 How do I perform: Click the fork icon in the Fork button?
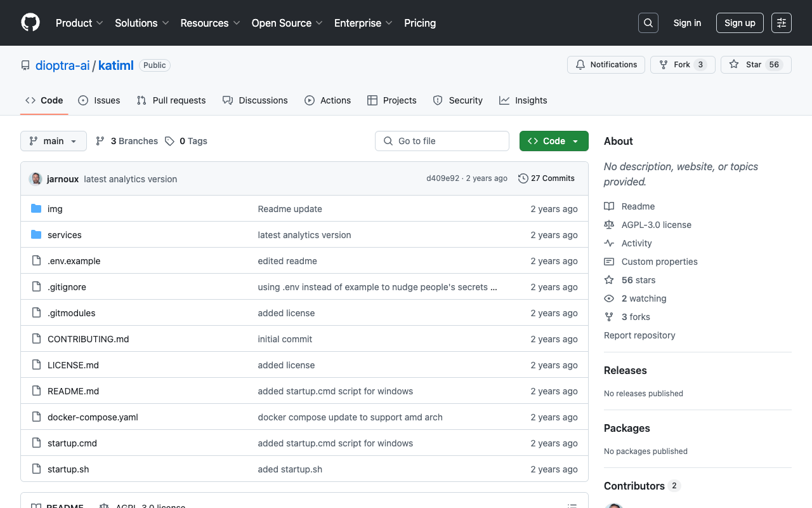point(664,65)
